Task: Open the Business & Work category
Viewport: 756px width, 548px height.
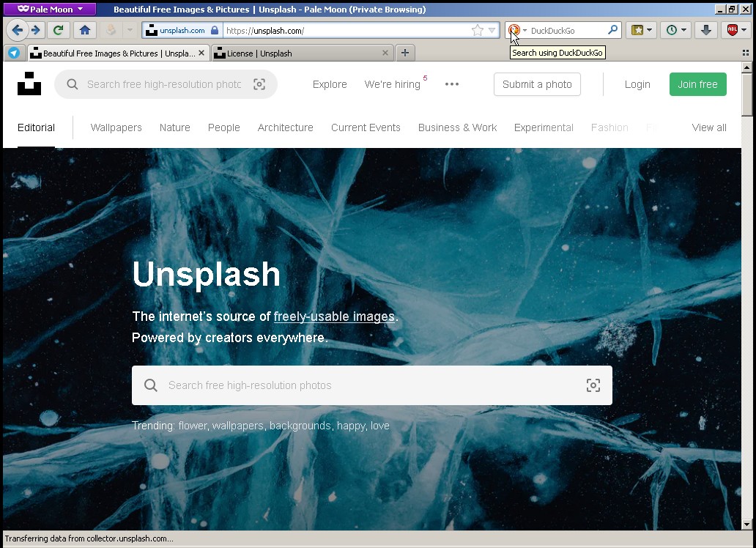Action: click(x=458, y=127)
